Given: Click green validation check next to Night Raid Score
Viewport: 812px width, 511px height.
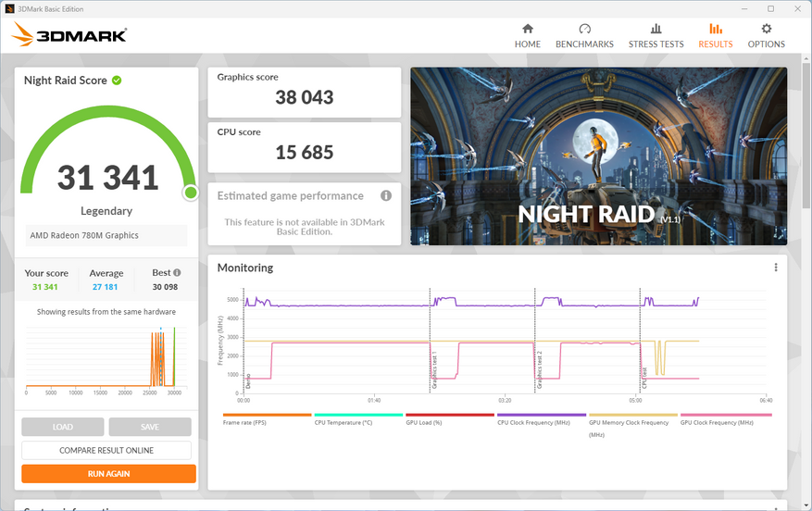Looking at the screenshot, I should [x=117, y=81].
